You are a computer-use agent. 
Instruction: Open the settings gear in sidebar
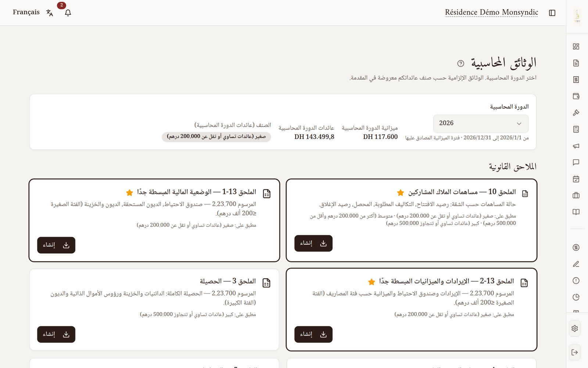tap(575, 328)
